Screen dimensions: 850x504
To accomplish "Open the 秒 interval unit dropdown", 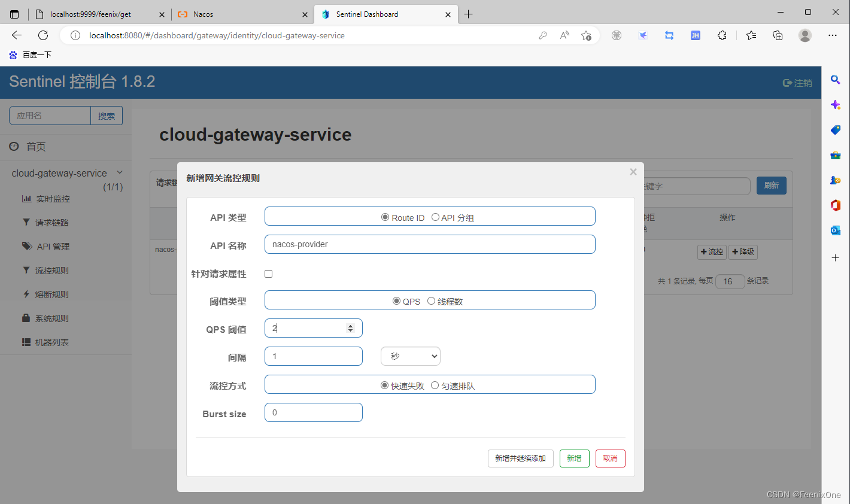I will [411, 356].
